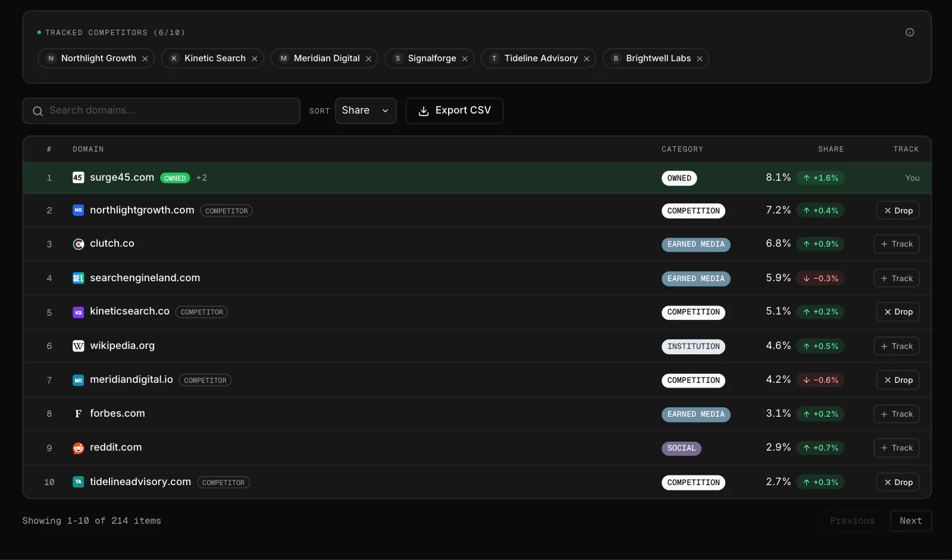Image resolution: width=952 pixels, height=560 pixels.
Task: Focus the Search domains field
Action: point(161,111)
